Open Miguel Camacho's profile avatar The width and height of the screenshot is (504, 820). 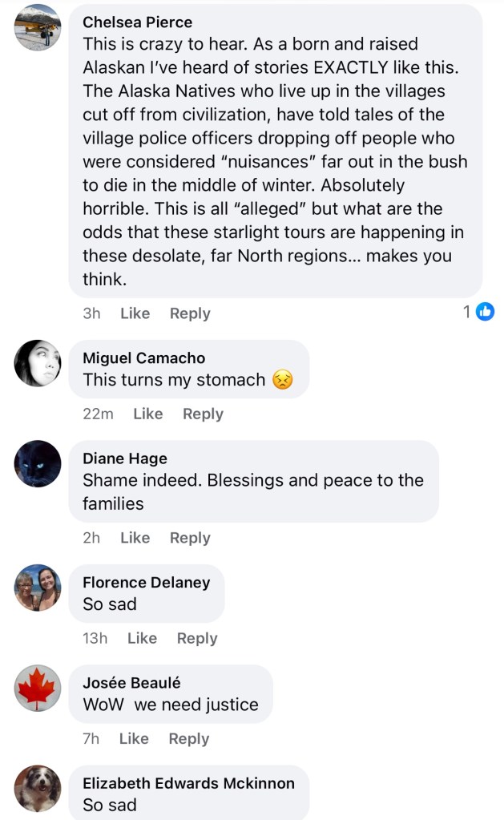pos(38,363)
